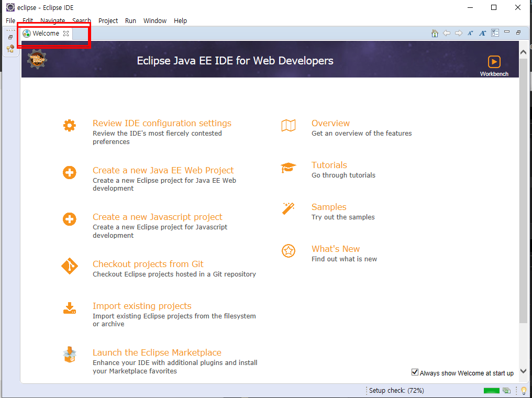Open Create a new Java EE Web Project

pyautogui.click(x=163, y=170)
